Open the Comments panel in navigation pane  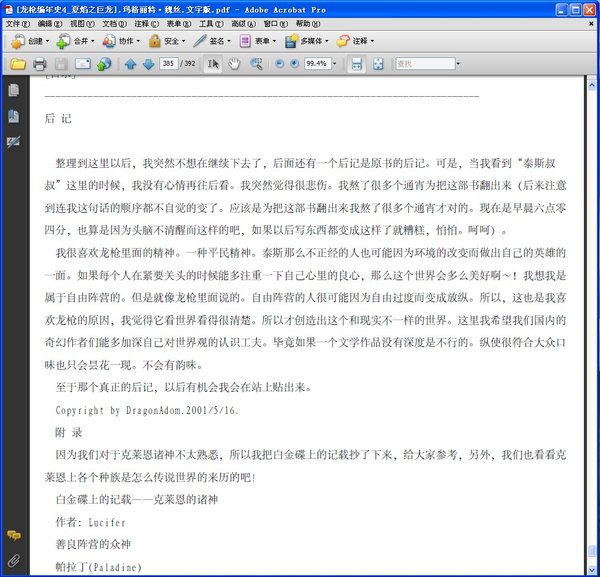(14, 535)
